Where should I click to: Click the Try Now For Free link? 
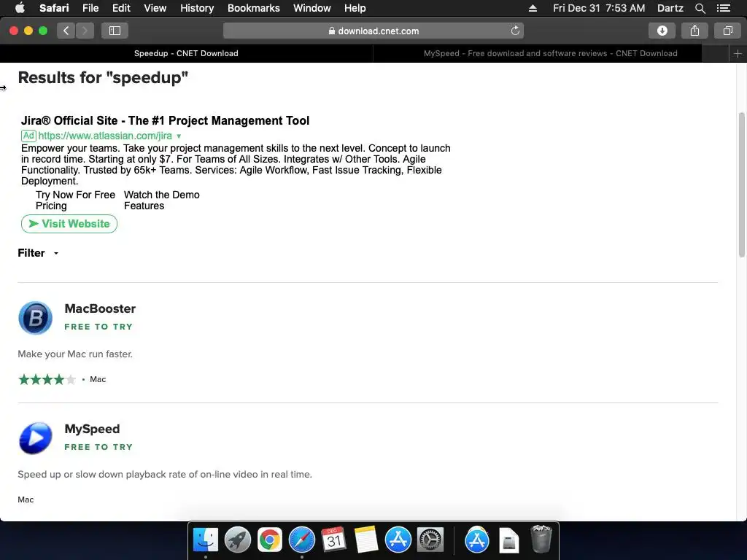pos(75,195)
